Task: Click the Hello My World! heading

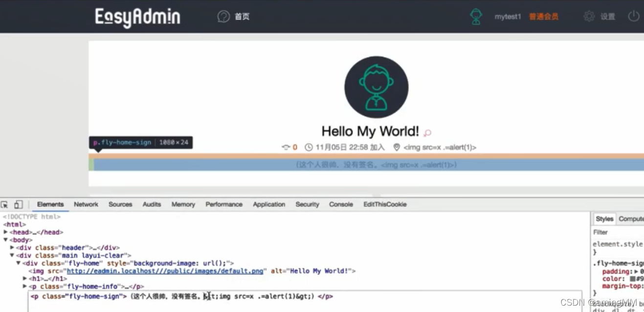Action: 370,131
